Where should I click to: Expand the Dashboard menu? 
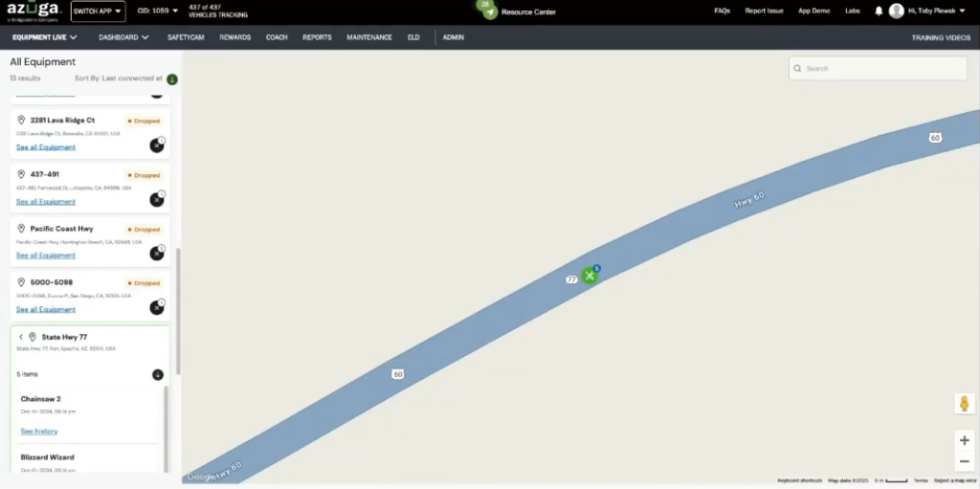coord(123,37)
